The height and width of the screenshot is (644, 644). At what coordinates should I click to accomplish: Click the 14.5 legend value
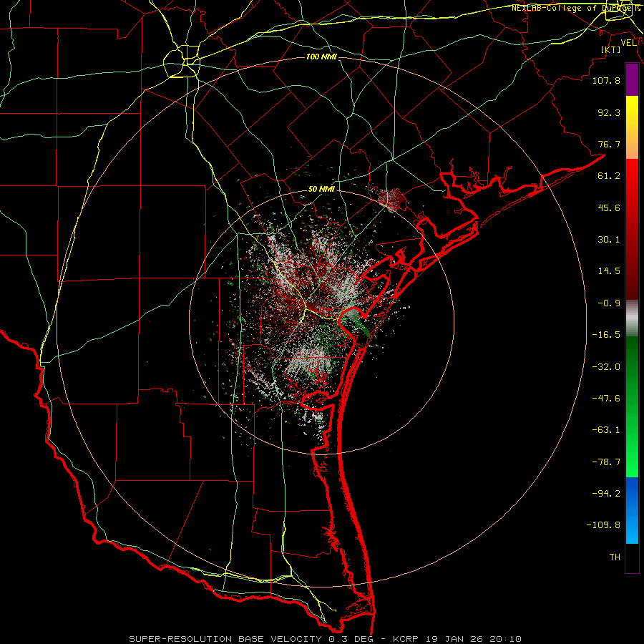(x=609, y=271)
